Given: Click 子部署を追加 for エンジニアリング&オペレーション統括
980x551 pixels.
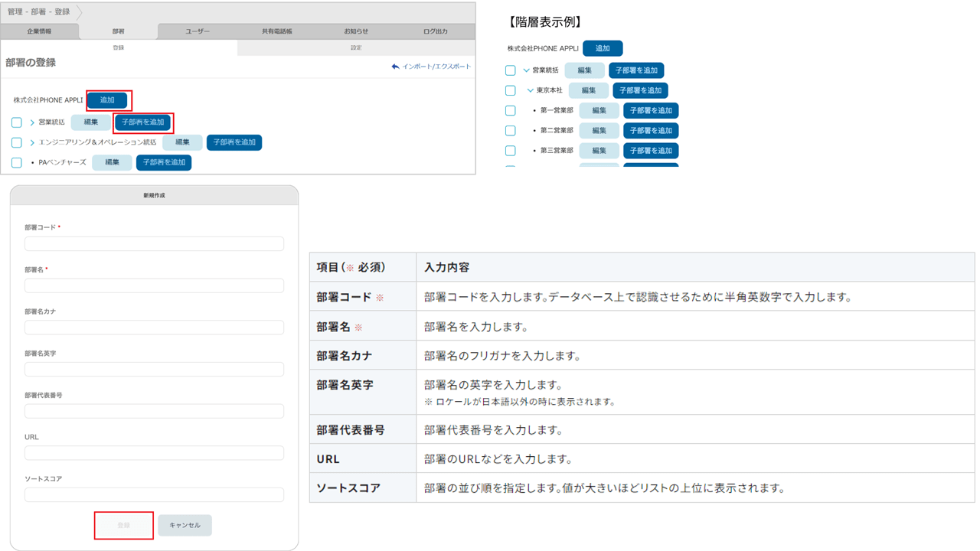Looking at the screenshot, I should 234,142.
